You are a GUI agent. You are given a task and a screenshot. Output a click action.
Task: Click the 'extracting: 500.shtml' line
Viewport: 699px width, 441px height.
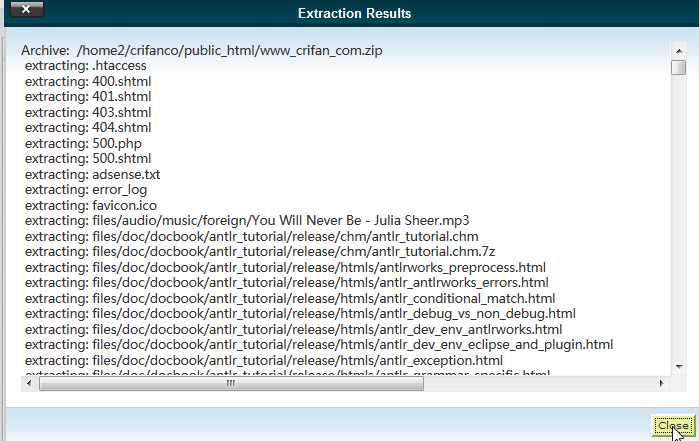tap(88, 159)
